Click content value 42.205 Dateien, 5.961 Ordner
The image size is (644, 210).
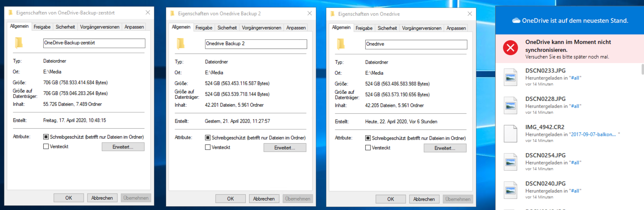tap(394, 105)
